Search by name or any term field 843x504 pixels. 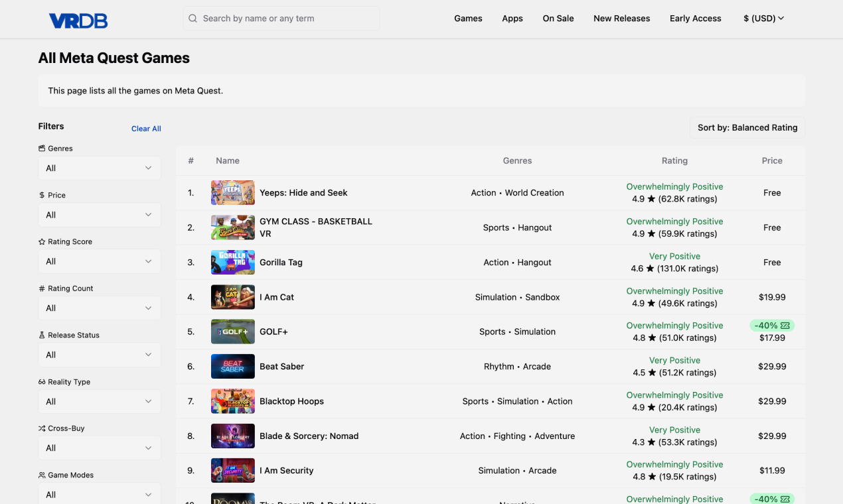[x=281, y=19]
